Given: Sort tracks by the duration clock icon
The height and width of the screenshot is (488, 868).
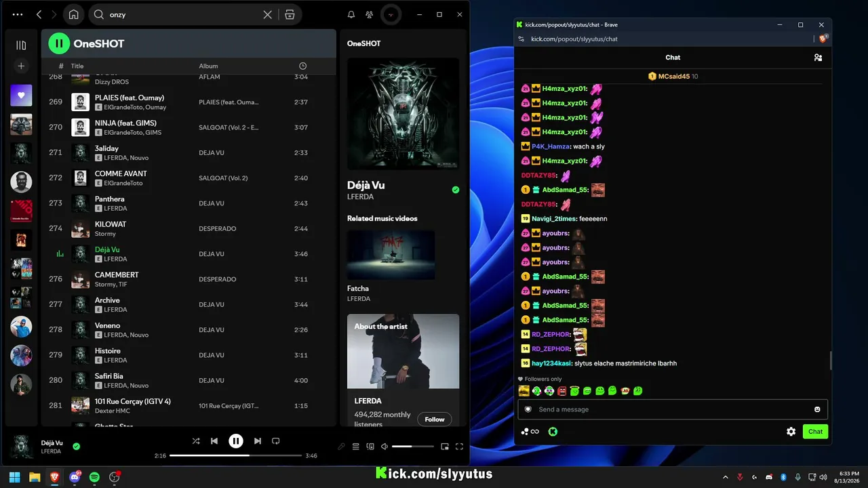Looking at the screenshot, I should click(302, 66).
